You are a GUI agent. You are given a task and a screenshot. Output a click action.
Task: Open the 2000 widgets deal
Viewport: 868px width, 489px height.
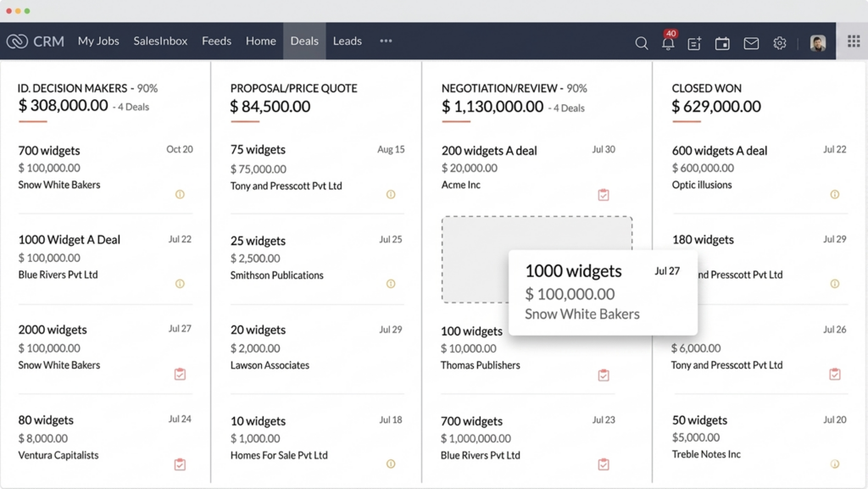tap(53, 330)
